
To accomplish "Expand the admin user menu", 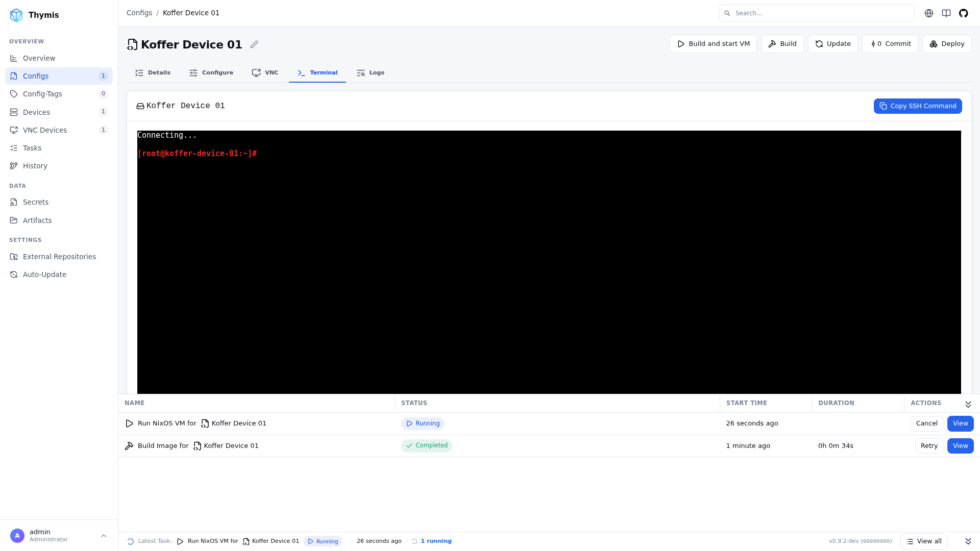I will 104,536.
